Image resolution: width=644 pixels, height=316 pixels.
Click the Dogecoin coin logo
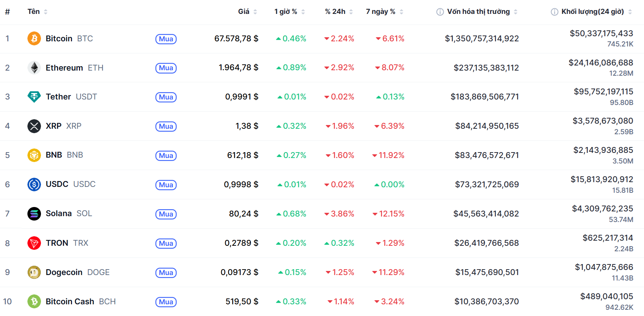click(x=34, y=272)
